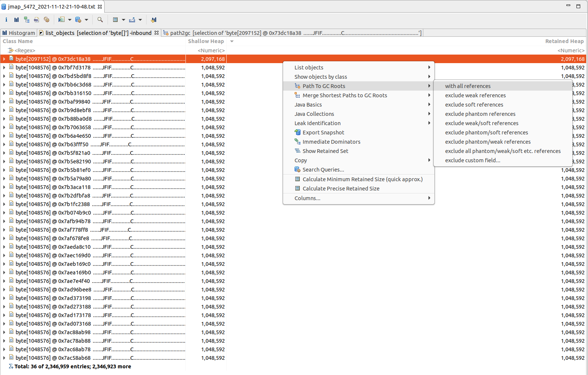Select row byte[1048576] @ 0x7aea169b0
Screen dimensions: 588x375
coord(293,273)
